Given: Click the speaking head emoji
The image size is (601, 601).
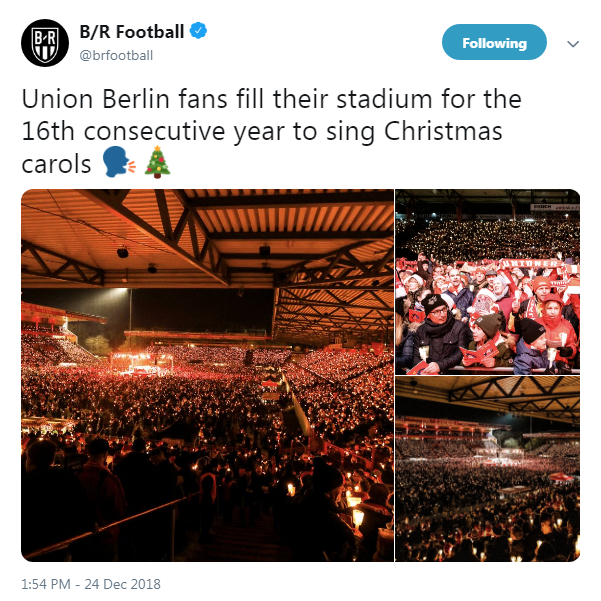Looking at the screenshot, I should click(x=117, y=163).
